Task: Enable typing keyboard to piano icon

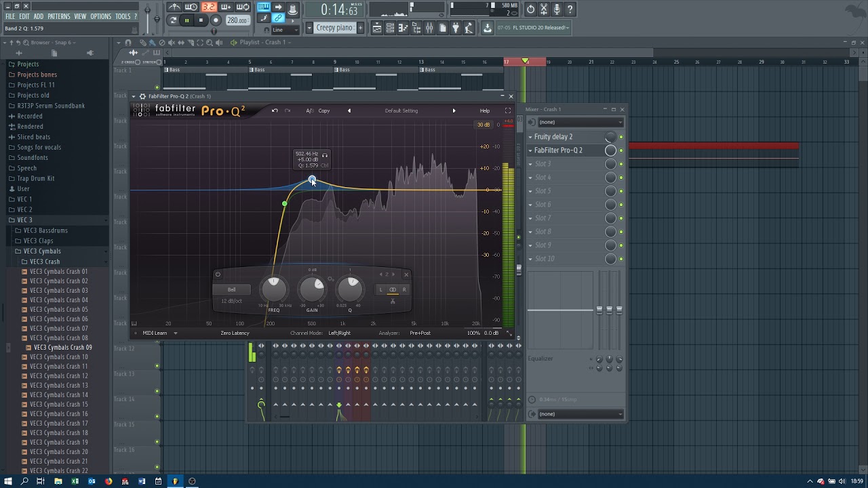Action: coord(264,7)
